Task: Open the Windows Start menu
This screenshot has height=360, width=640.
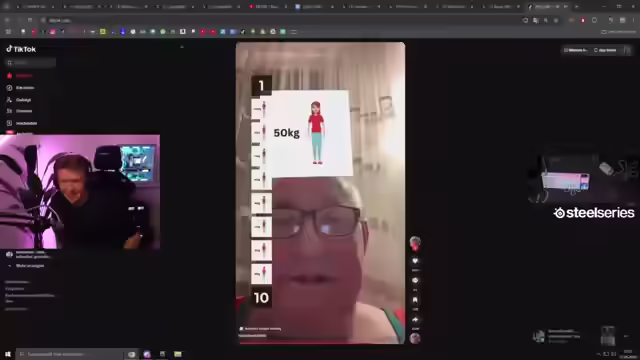Action: pos(8,354)
